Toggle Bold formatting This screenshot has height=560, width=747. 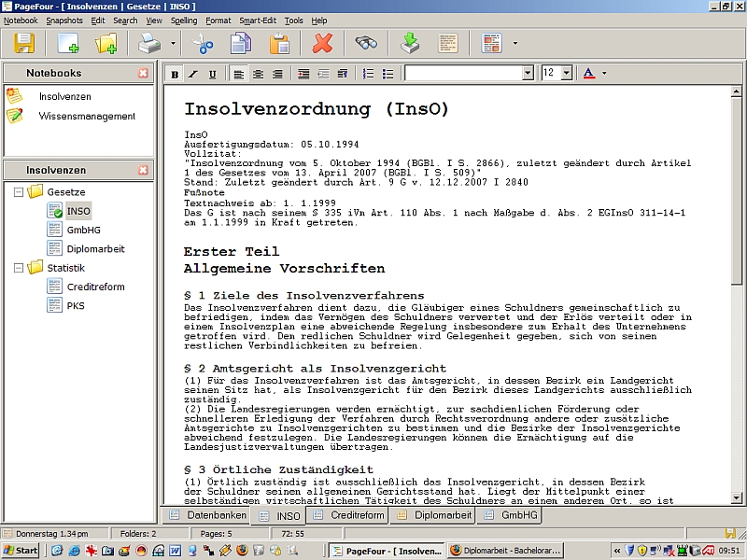175,74
